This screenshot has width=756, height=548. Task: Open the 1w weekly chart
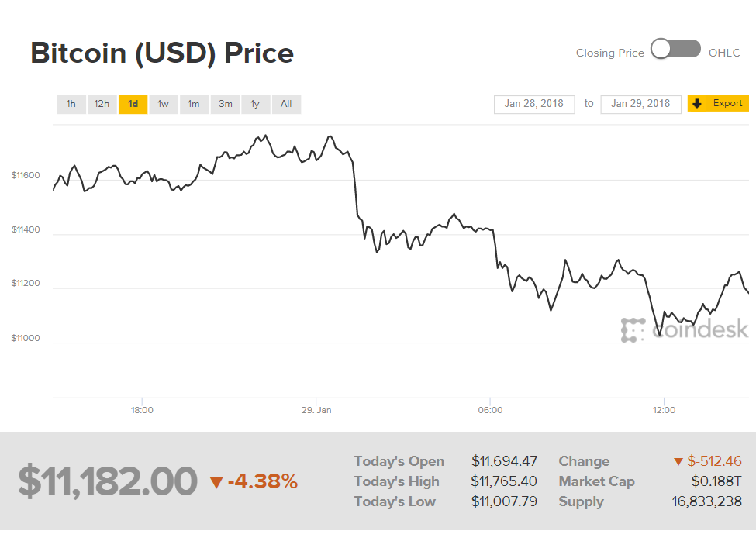163,104
